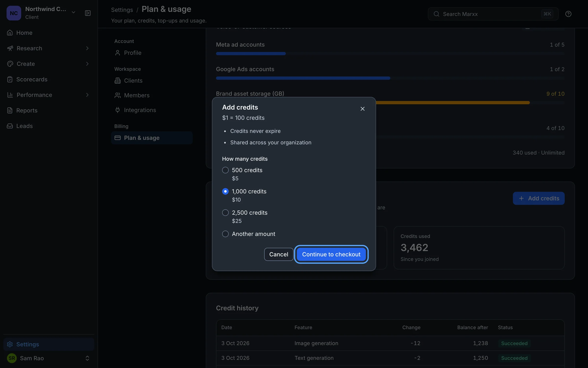Collapse the sidebar with panel icon
This screenshot has width=588, height=368.
click(88, 13)
